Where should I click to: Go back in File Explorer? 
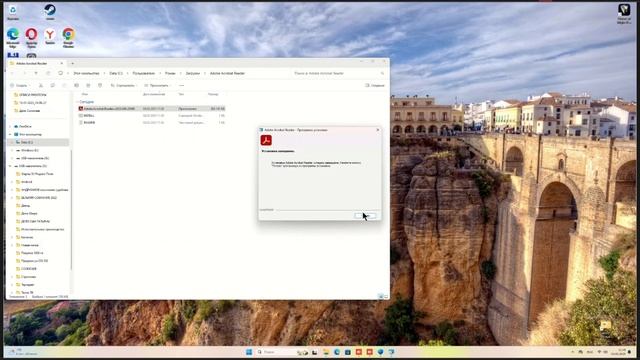pos(13,73)
